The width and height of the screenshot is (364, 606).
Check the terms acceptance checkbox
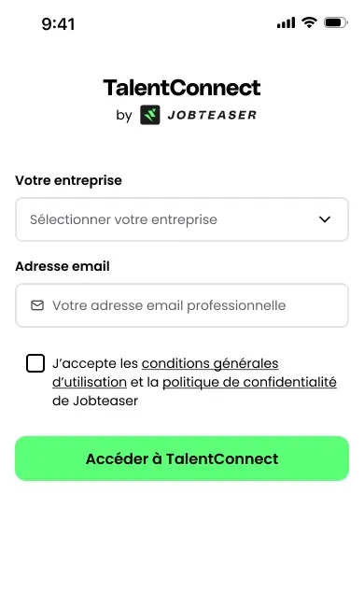pyautogui.click(x=35, y=363)
